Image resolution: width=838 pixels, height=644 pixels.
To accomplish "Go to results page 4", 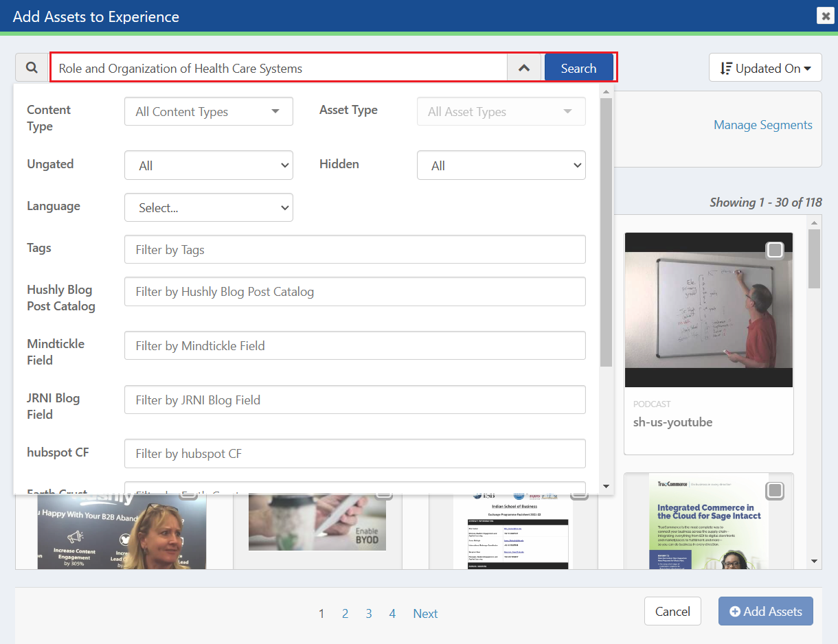I will pyautogui.click(x=392, y=614).
